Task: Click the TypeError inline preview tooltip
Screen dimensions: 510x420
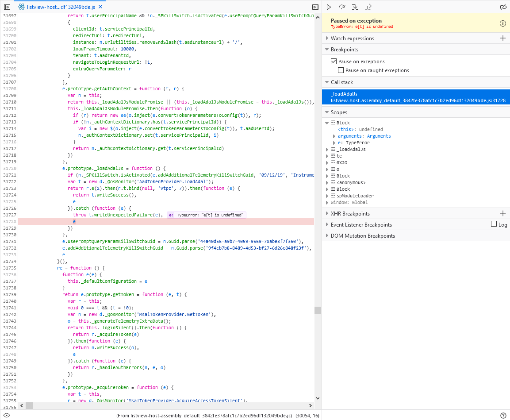Action: pyautogui.click(x=206, y=215)
